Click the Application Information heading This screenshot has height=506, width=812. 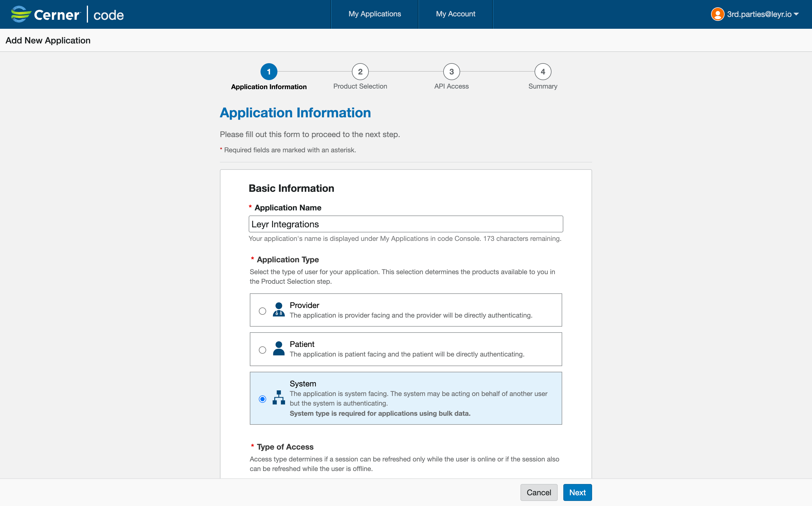tap(295, 113)
